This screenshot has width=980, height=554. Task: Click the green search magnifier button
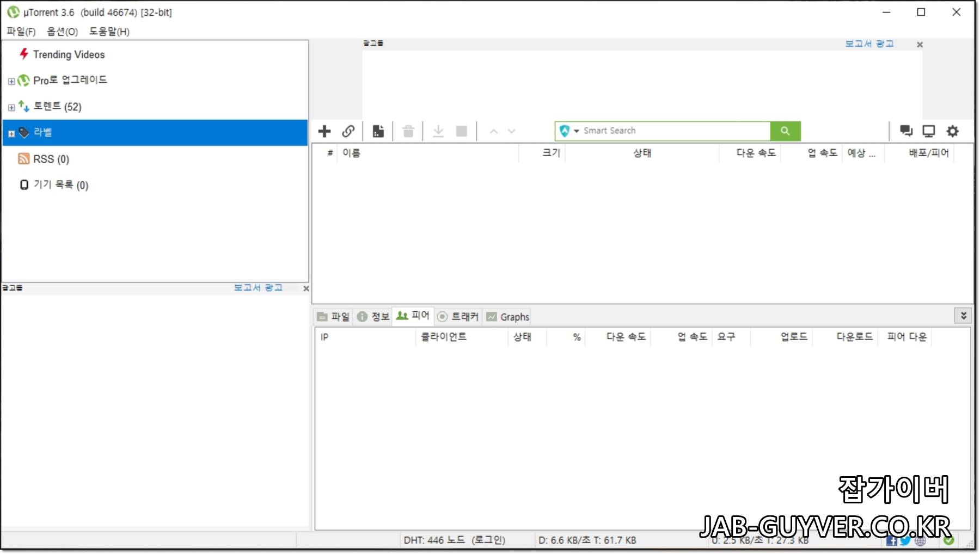(785, 131)
